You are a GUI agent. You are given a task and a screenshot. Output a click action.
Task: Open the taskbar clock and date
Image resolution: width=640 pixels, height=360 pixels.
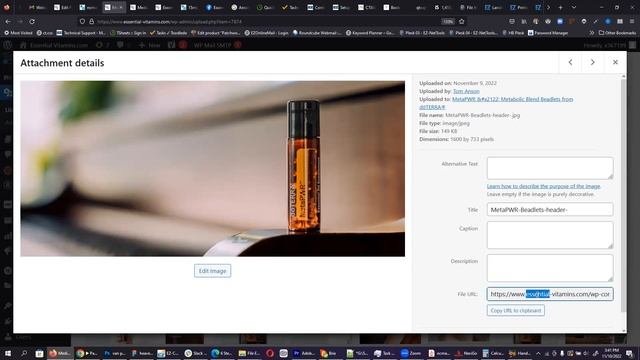[611, 353]
